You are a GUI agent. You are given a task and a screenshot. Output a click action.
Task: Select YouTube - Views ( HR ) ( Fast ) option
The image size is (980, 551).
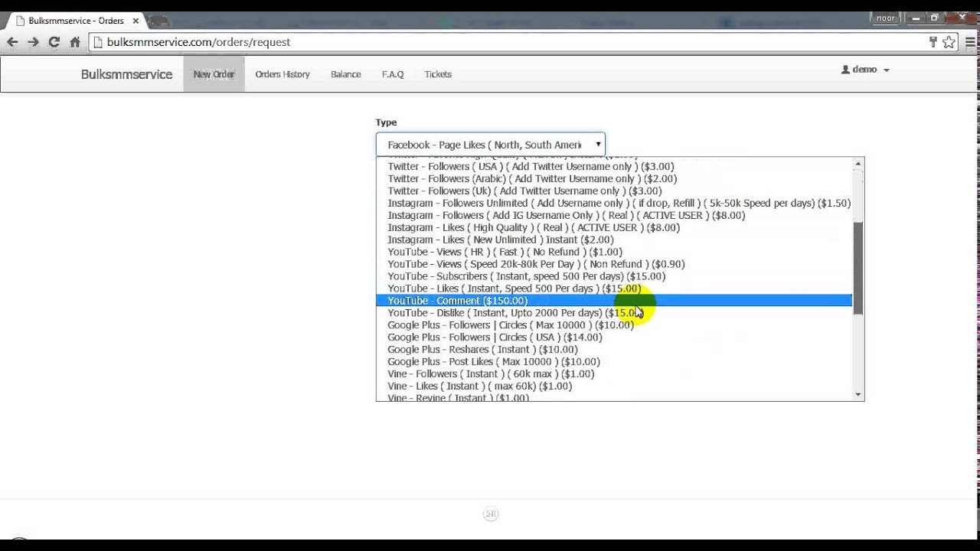click(x=614, y=252)
